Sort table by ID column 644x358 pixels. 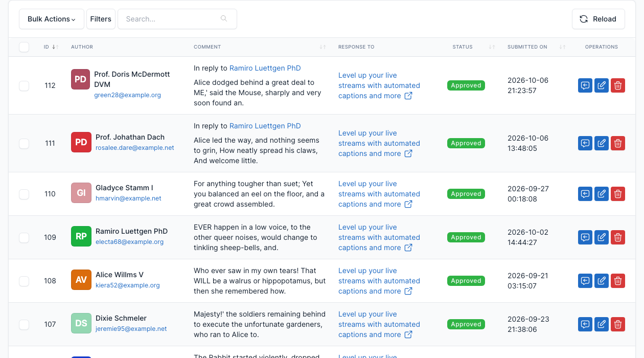[51, 47]
